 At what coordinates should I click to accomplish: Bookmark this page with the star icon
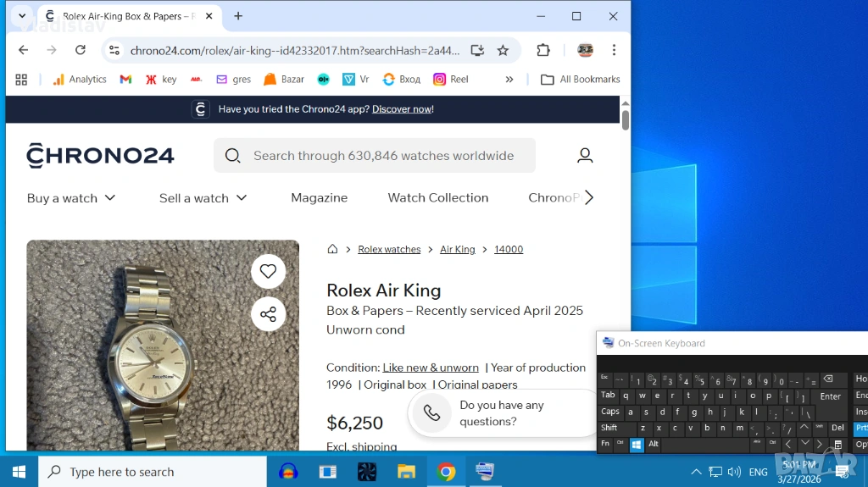(503, 50)
